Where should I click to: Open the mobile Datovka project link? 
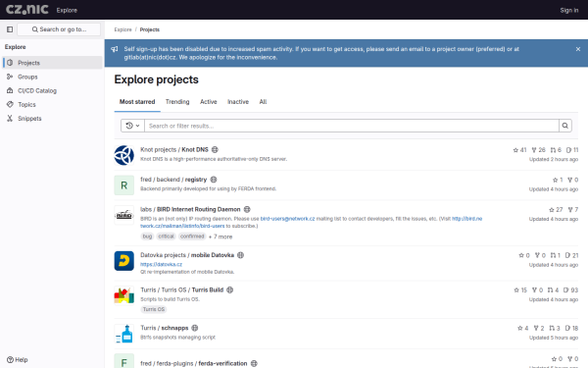pyautogui.click(x=187, y=255)
